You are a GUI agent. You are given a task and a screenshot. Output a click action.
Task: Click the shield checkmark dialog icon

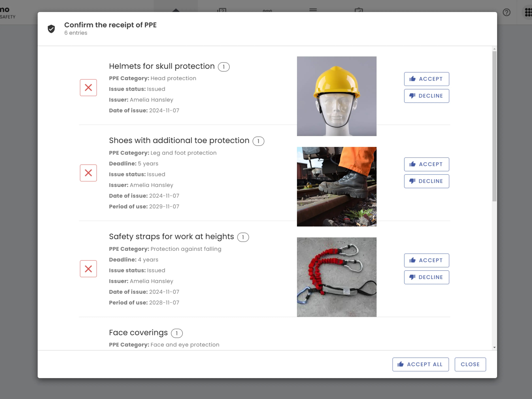point(51,29)
